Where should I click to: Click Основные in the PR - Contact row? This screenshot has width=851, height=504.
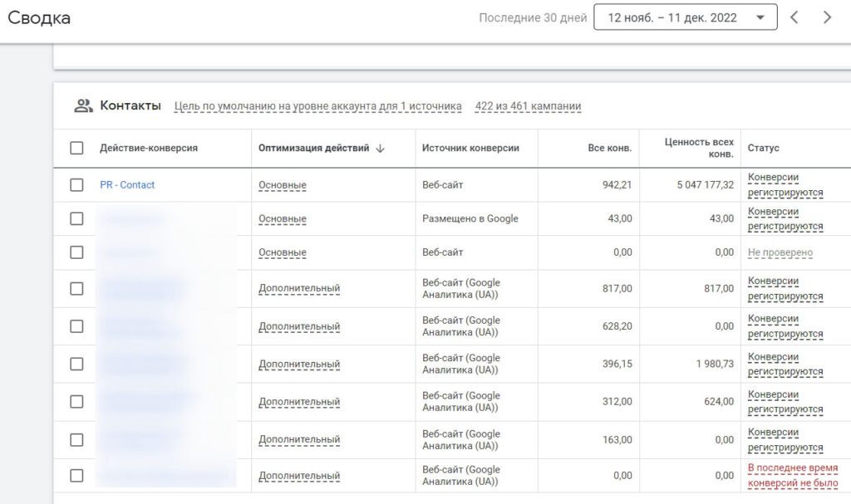pyautogui.click(x=283, y=185)
